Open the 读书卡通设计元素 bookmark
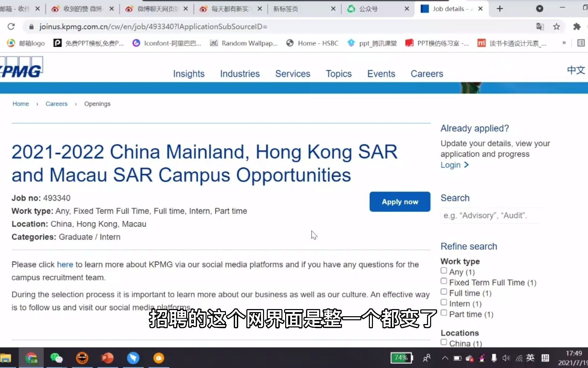This screenshot has height=368, width=588. [512, 43]
